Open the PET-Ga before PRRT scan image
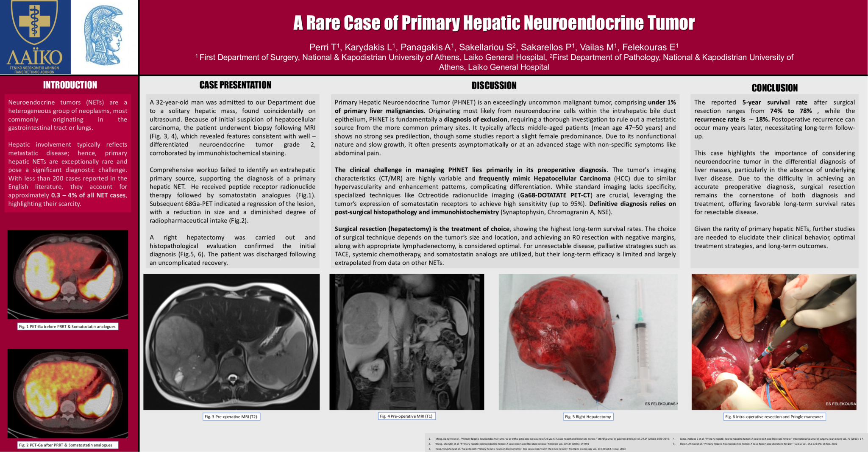 [x=68, y=275]
